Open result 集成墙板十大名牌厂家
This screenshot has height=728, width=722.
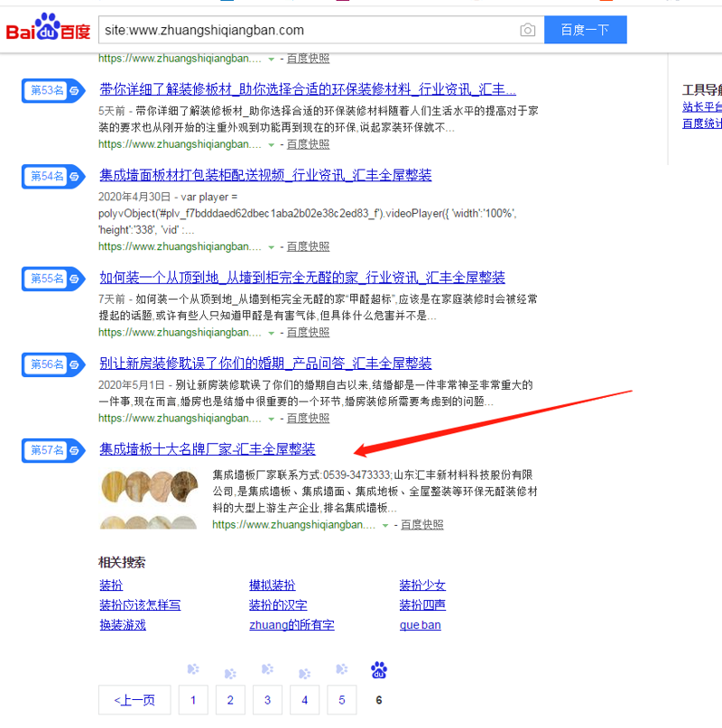[x=208, y=449]
